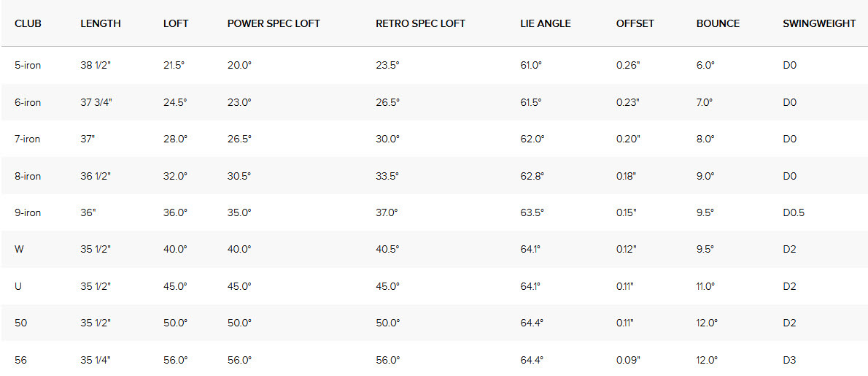The height and width of the screenshot is (376, 868).
Task: Select the 5-iron row label
Action: 28,66
